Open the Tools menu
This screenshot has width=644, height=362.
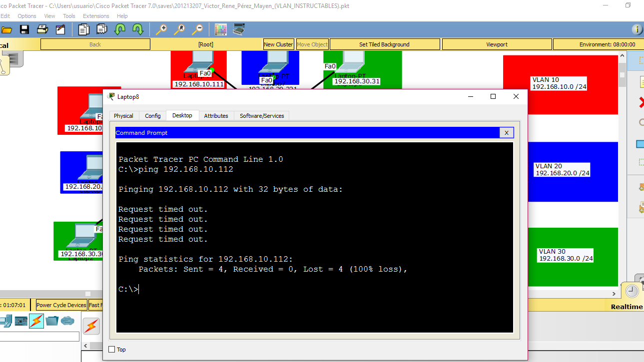point(69,16)
